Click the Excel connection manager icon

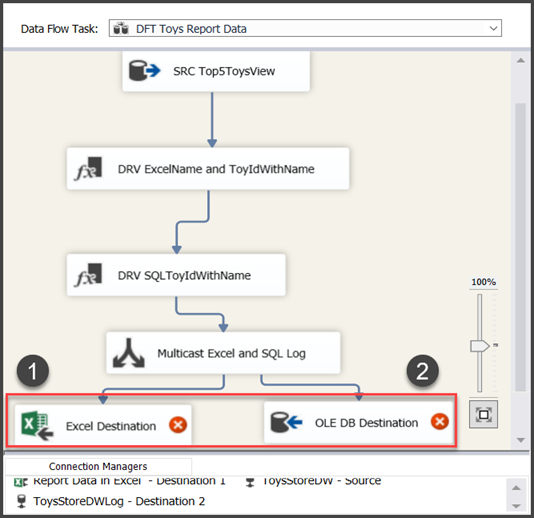pos(21,482)
